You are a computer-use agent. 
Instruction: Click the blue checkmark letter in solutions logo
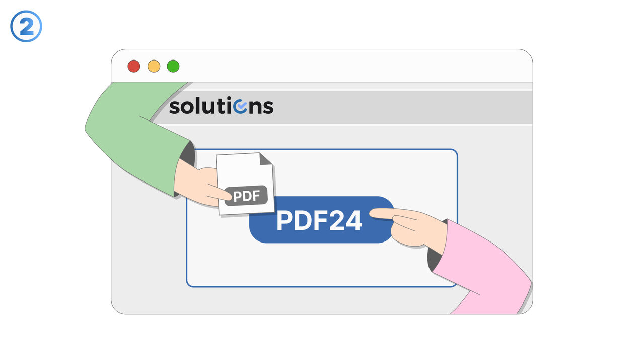(x=241, y=107)
